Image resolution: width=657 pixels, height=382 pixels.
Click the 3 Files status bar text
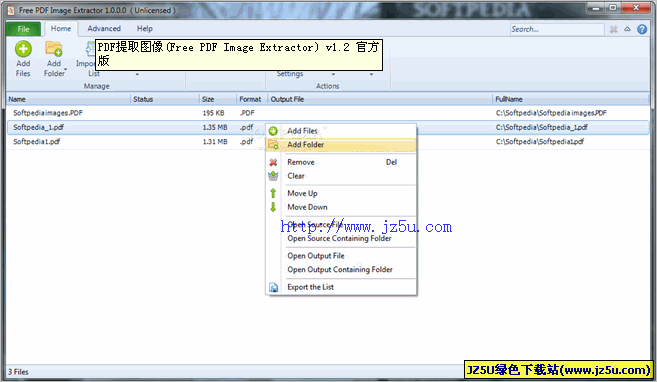tap(18, 372)
